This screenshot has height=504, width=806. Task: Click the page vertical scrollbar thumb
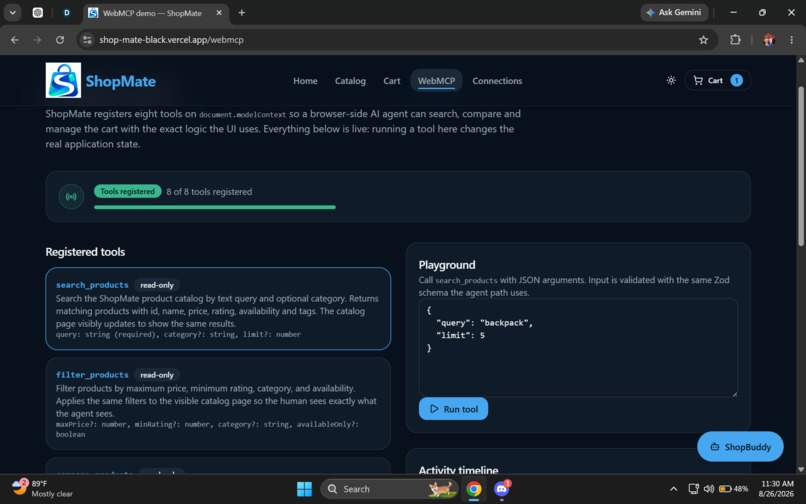800,166
